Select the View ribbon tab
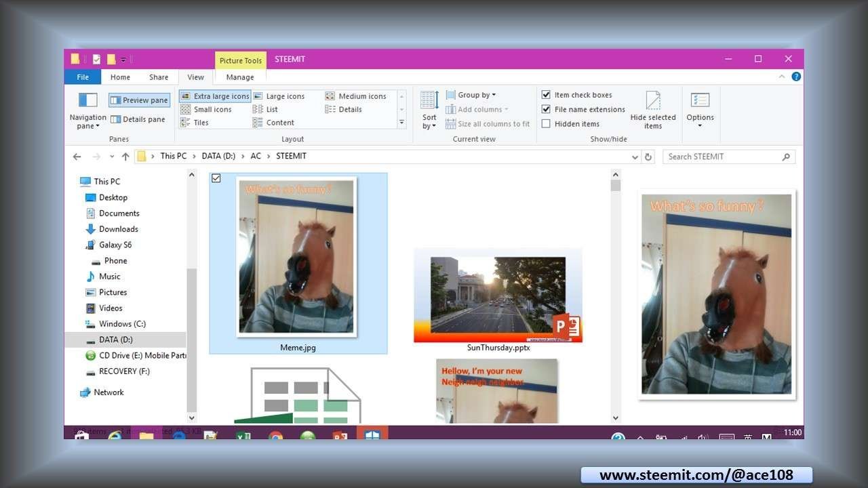868x488 pixels. 196,77
